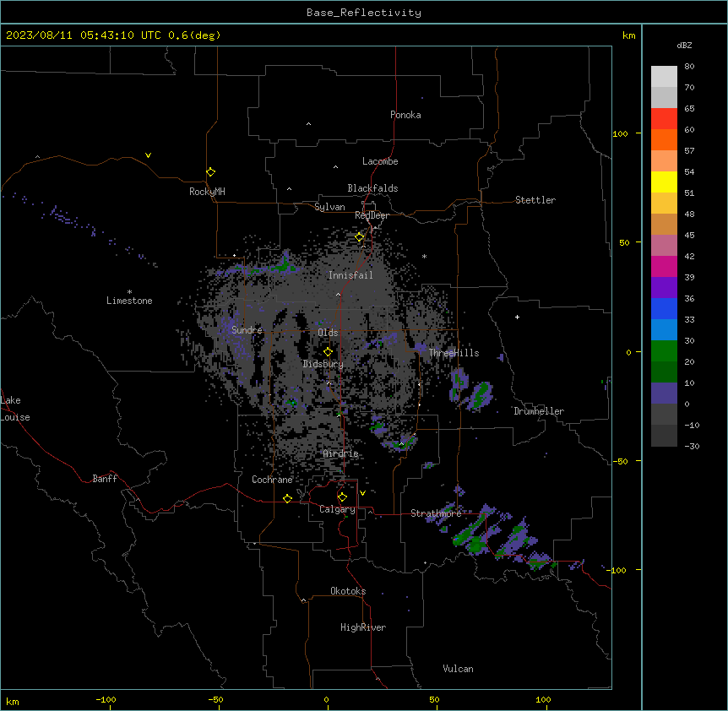Click the Lacombe city label
Image resolution: width=728 pixels, height=711 pixels.
pos(380,161)
